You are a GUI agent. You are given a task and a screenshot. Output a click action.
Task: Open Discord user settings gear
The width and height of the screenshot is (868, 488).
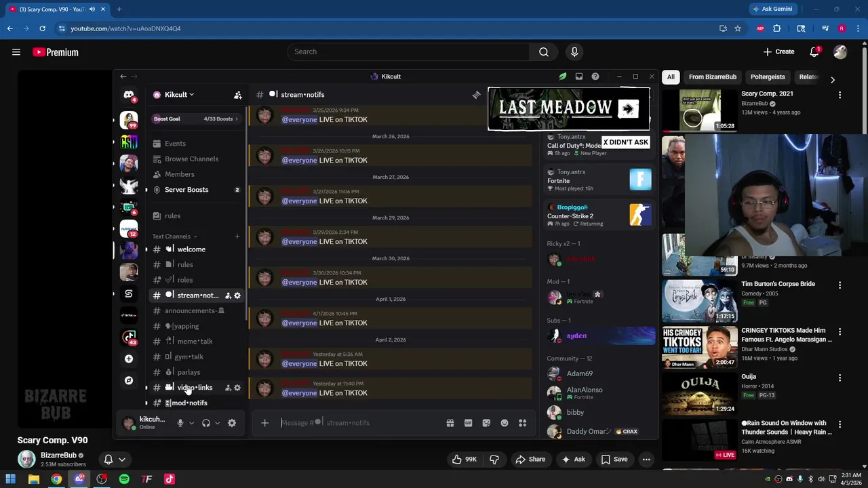232,423
